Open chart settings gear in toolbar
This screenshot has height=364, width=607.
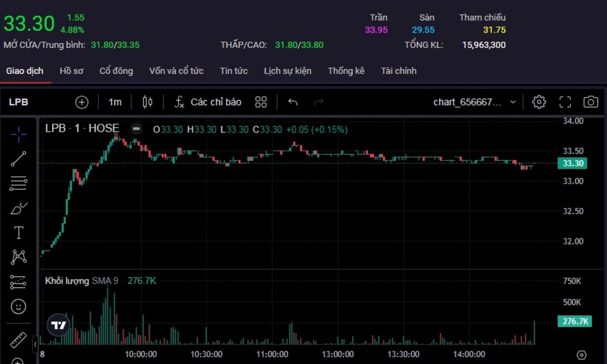[x=539, y=102]
